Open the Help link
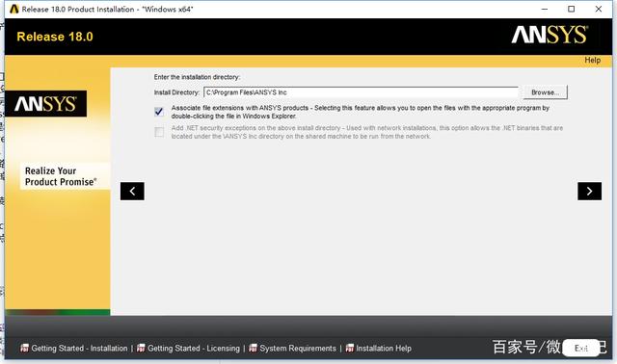Viewport: 617px width, 364px height. [x=592, y=60]
